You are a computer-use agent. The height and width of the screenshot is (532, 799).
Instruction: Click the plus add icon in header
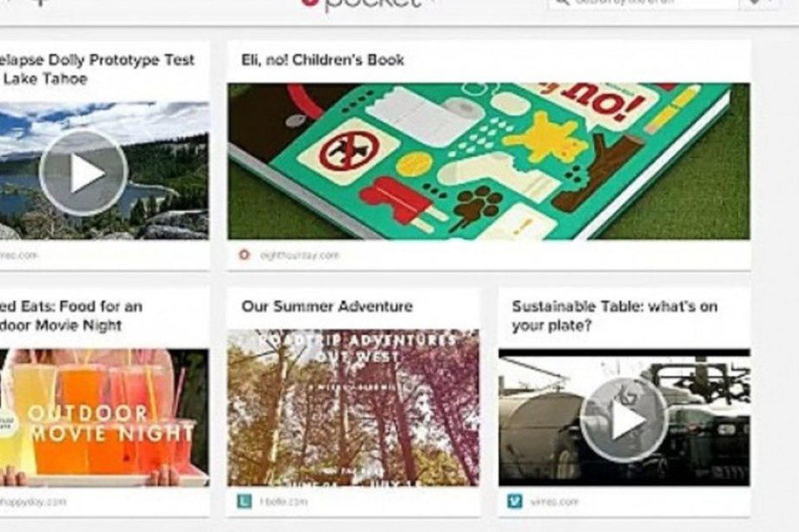(42, 3)
